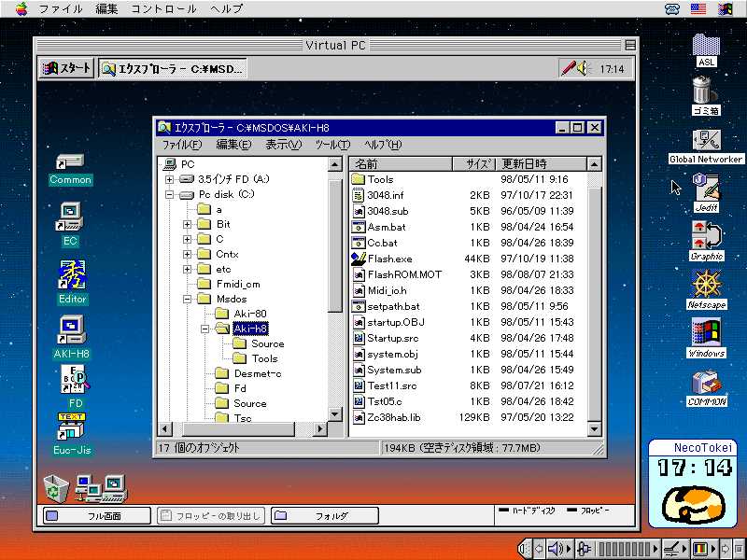This screenshot has height=560, width=747.
Task: Open the 表示(V) menu in Explorer
Action: (x=283, y=145)
